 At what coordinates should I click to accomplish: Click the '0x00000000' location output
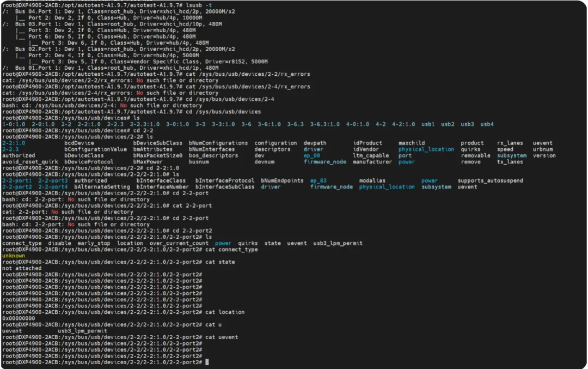coord(19,318)
